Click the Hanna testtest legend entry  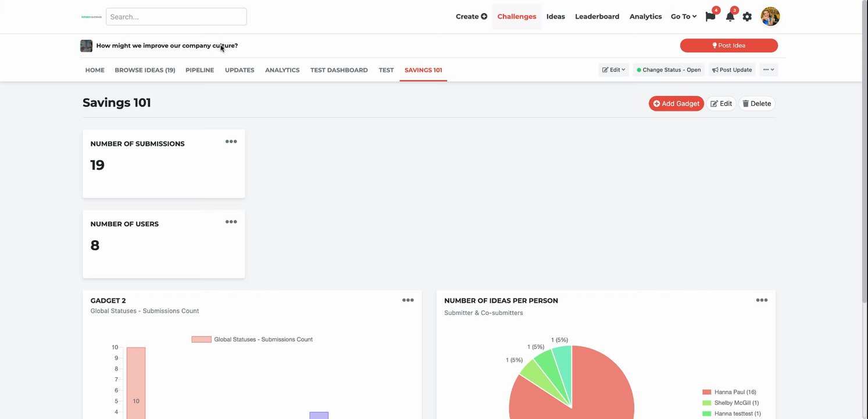[731, 414]
